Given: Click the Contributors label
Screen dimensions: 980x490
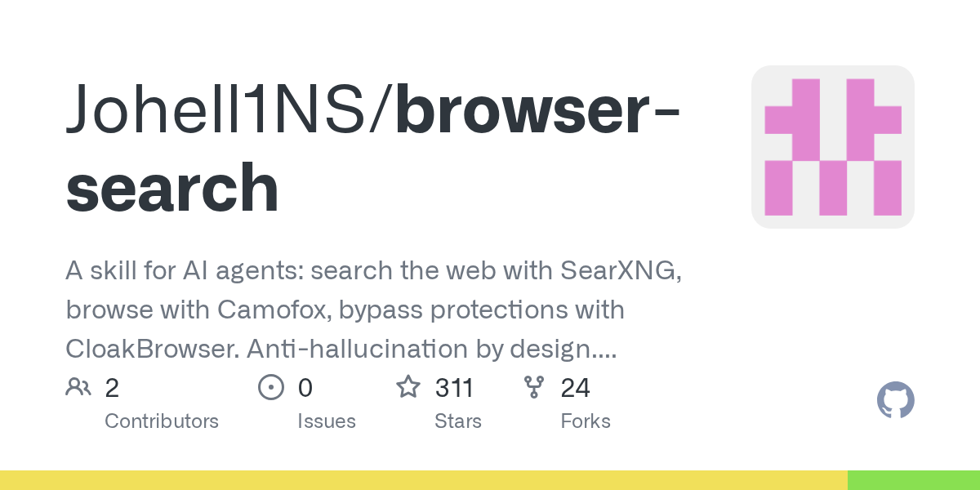Looking at the screenshot, I should 162,421.
